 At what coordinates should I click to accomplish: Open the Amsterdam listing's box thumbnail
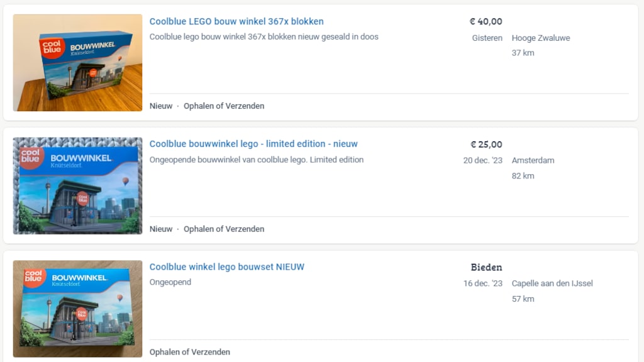(77, 186)
